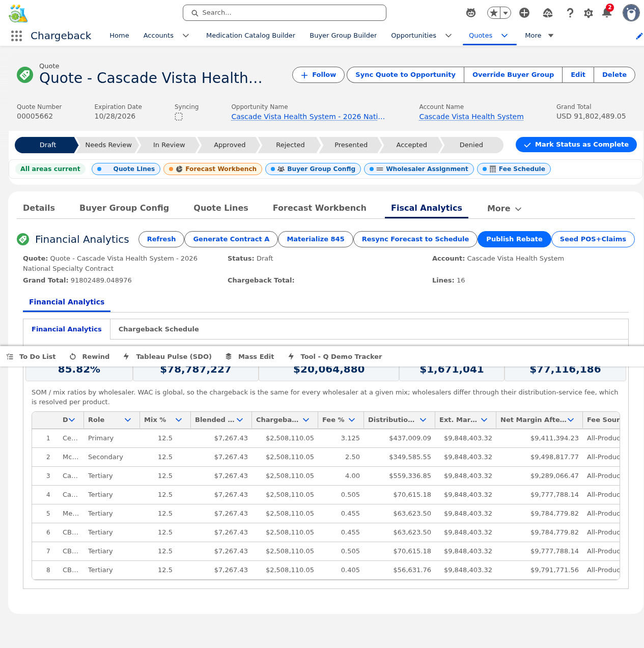The height and width of the screenshot is (648, 644).
Task: Click the $9,289,066.47 net margin cell
Action: pyautogui.click(x=540, y=476)
